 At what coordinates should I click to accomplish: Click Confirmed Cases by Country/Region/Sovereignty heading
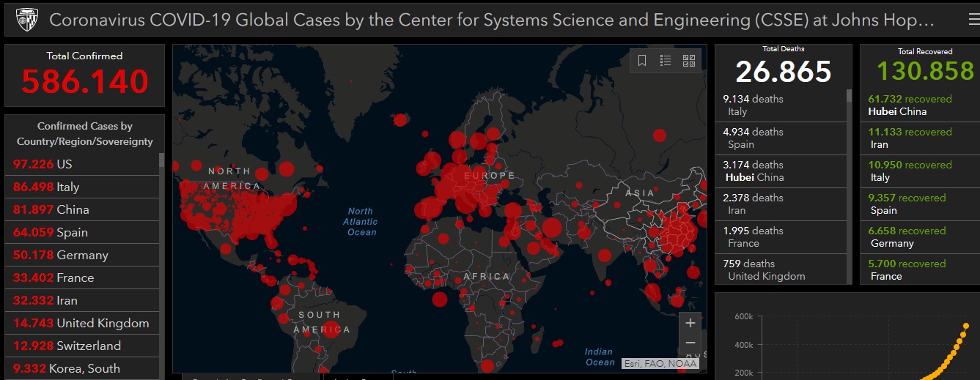tap(85, 134)
